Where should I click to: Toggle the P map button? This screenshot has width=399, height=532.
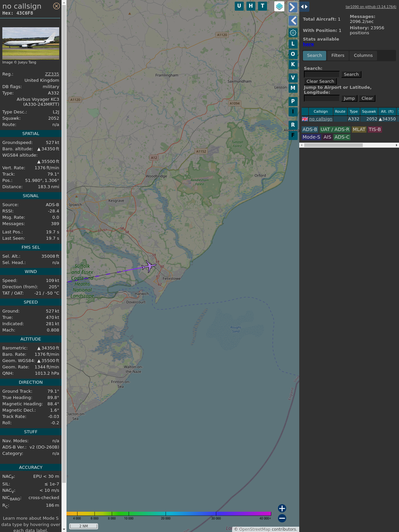tap(293, 101)
